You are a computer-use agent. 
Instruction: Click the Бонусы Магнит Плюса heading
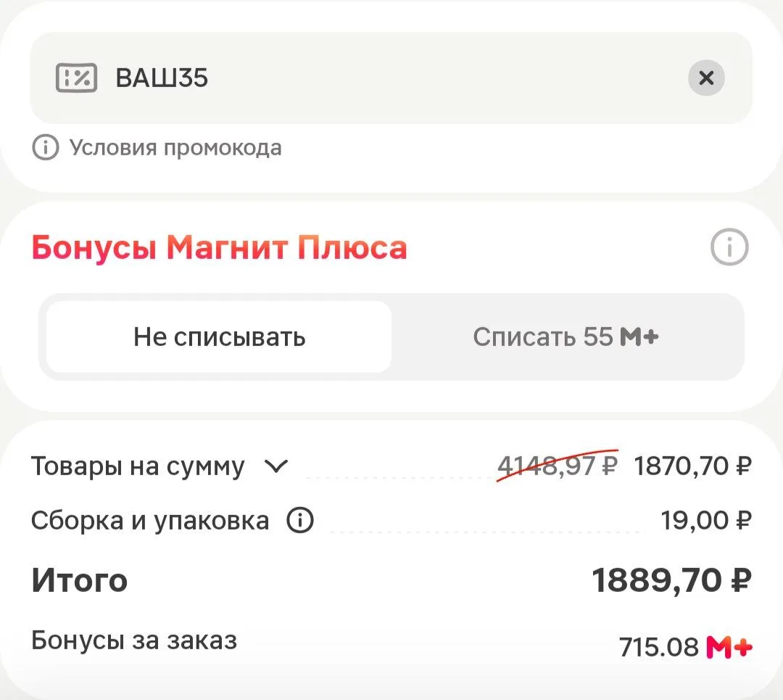tap(219, 247)
